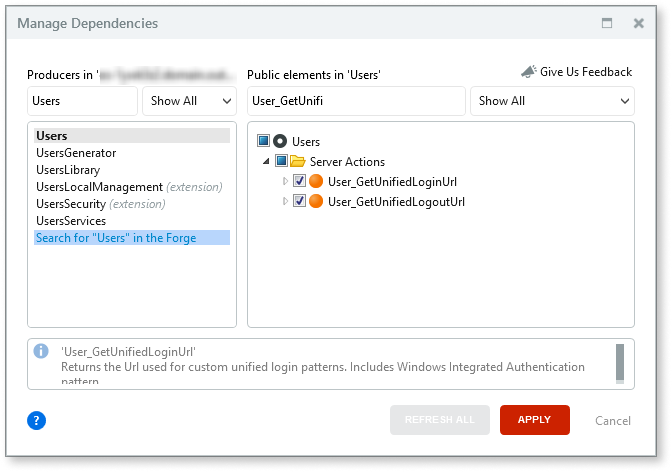Click the megaphone feedback icon

click(x=528, y=72)
